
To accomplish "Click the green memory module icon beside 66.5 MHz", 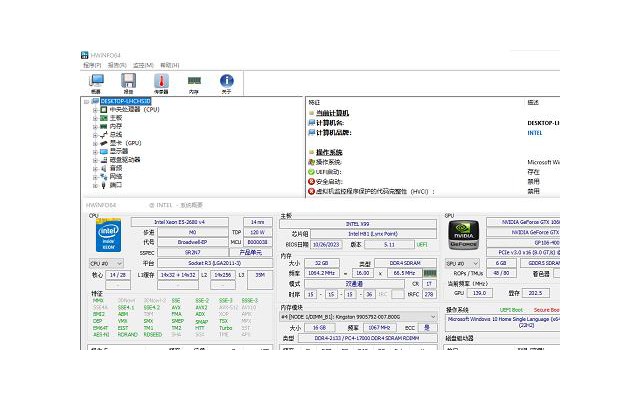I will 430,273.
